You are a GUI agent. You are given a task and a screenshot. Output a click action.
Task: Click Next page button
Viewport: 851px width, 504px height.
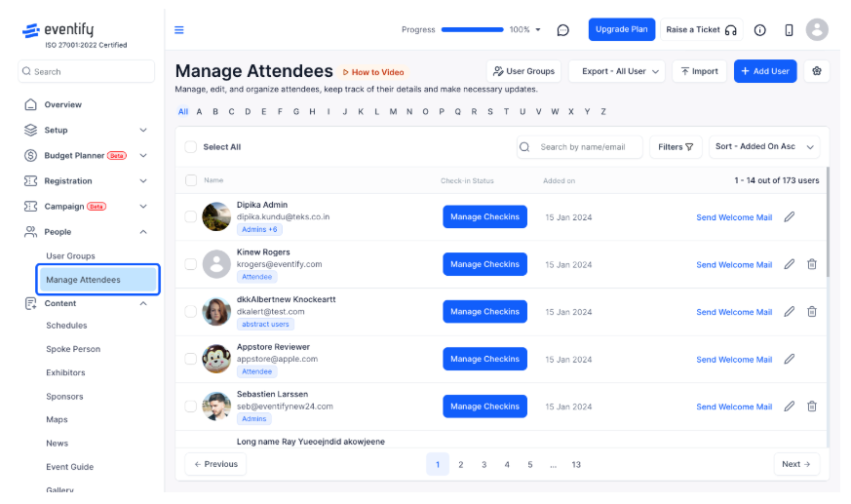pyautogui.click(x=796, y=464)
